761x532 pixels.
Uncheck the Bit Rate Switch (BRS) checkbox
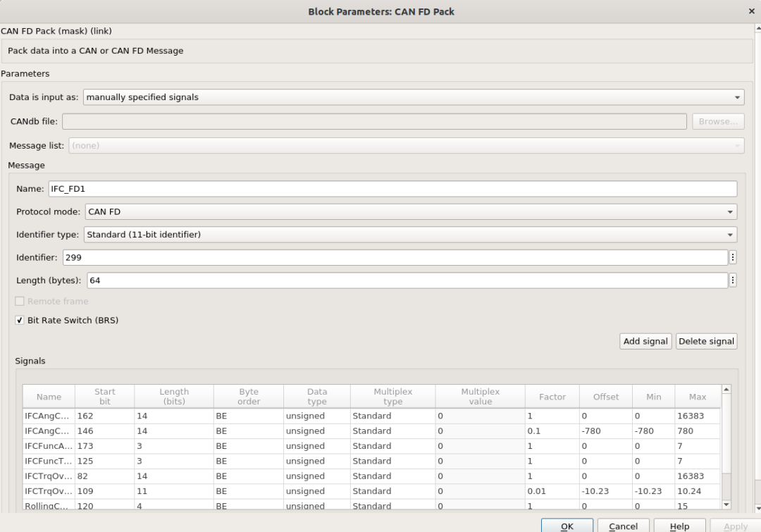20,320
